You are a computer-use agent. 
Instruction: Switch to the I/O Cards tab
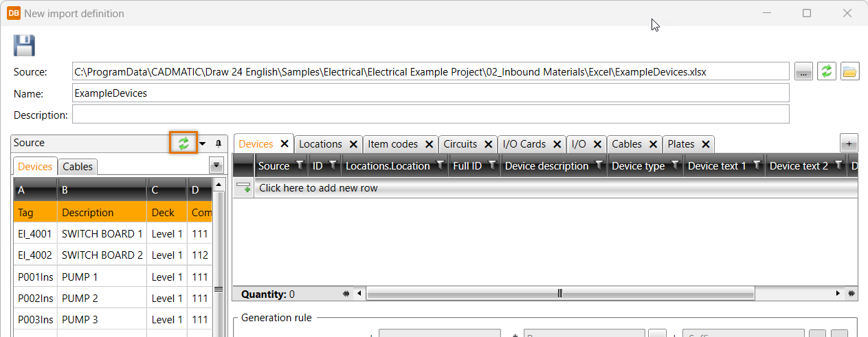pyautogui.click(x=524, y=144)
